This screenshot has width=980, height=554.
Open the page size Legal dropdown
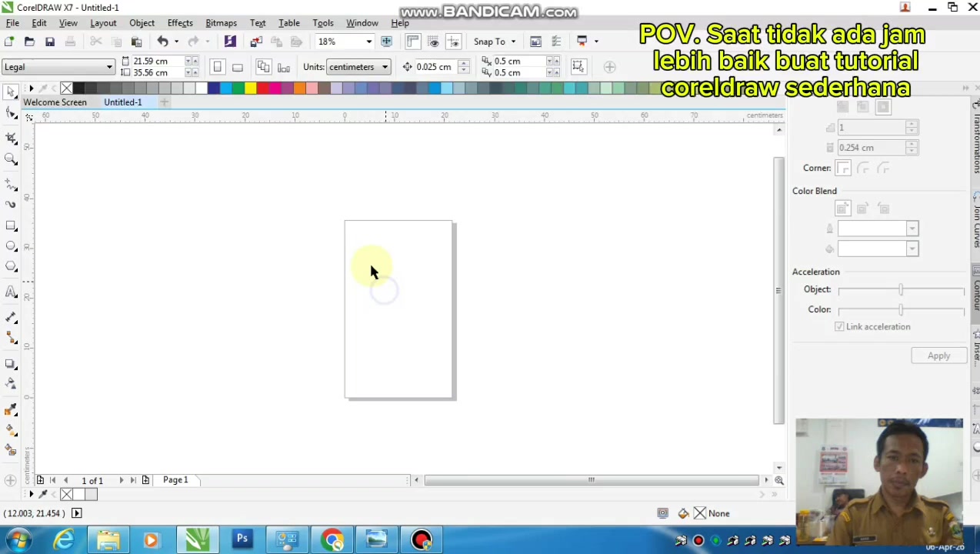click(x=109, y=67)
